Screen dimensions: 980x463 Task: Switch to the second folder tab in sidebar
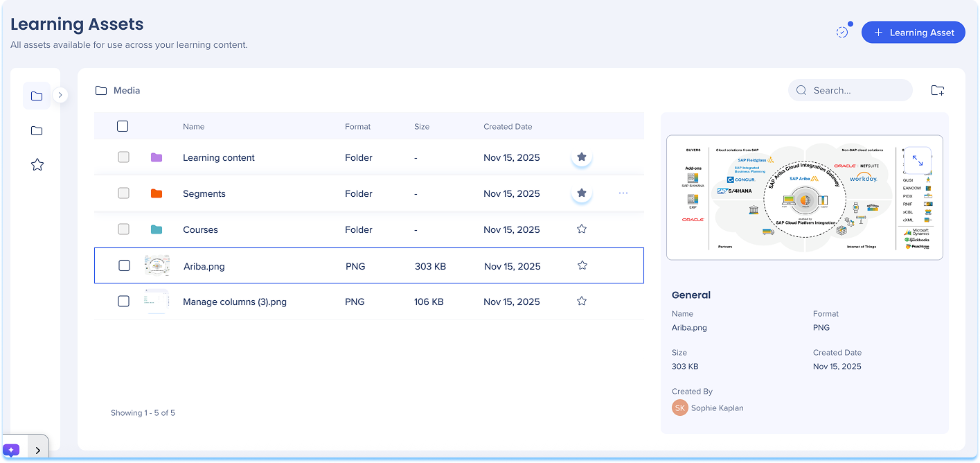[x=37, y=131]
